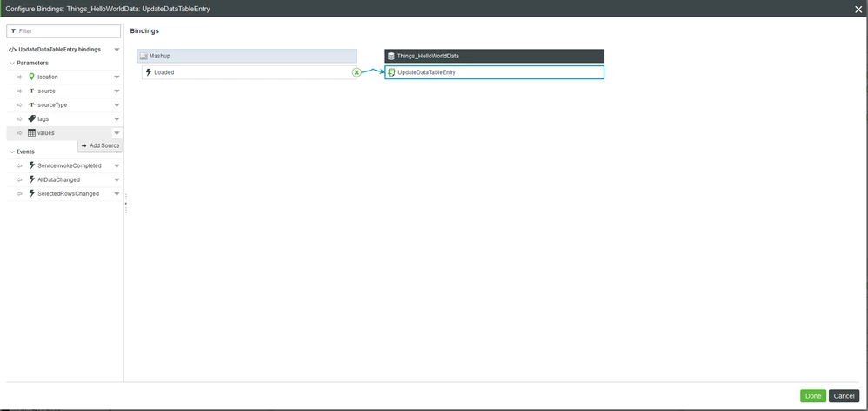Viewport: 868px width, 411px height.
Task: Click the left panel splitter handle
Action: tap(125, 203)
